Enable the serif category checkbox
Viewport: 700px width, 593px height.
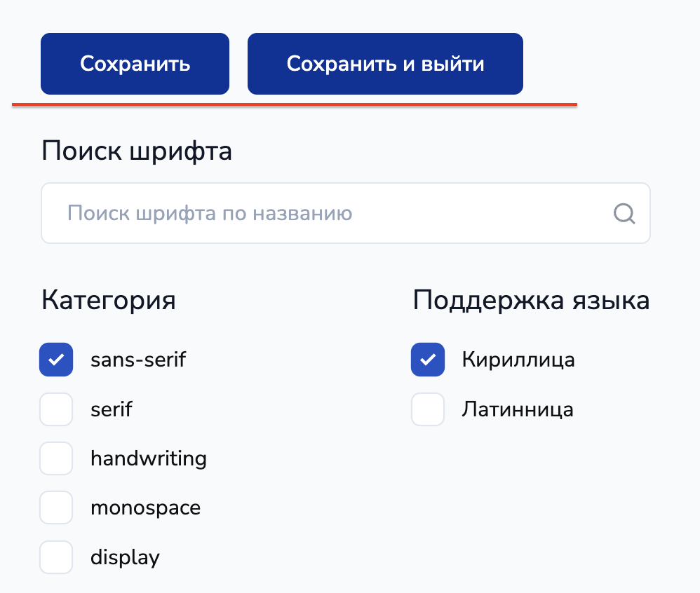pyautogui.click(x=56, y=409)
